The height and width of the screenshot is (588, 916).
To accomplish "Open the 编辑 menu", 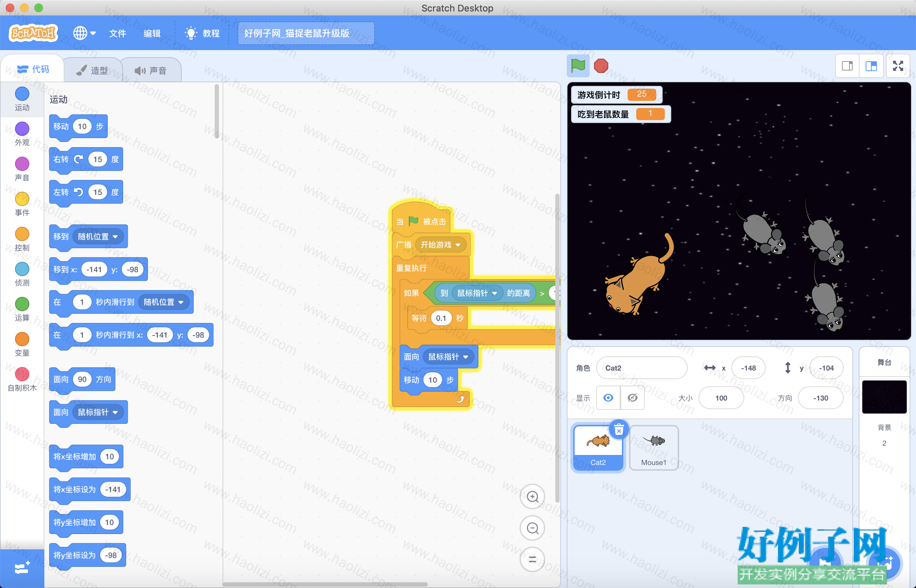I will 152,34.
